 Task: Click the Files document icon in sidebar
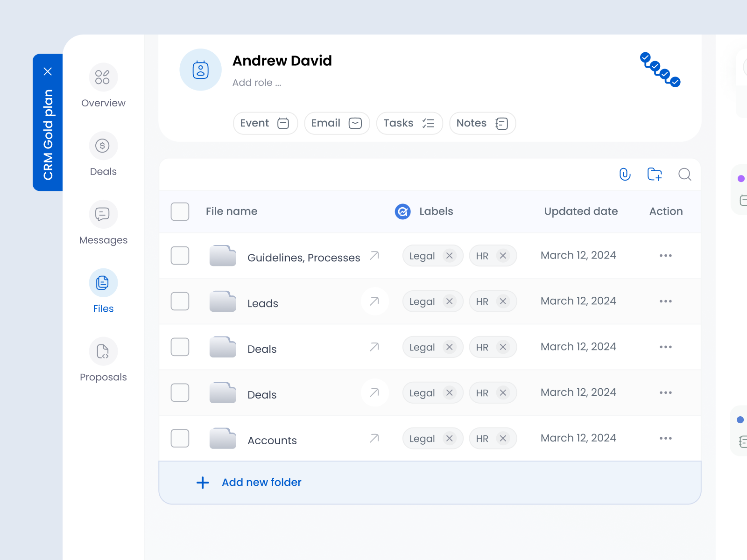pyautogui.click(x=103, y=282)
